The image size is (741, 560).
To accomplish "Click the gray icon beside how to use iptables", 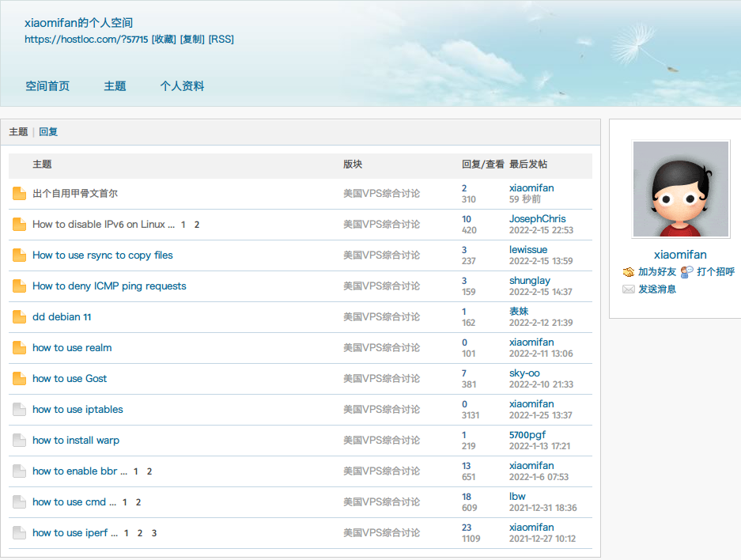I will (x=19, y=410).
